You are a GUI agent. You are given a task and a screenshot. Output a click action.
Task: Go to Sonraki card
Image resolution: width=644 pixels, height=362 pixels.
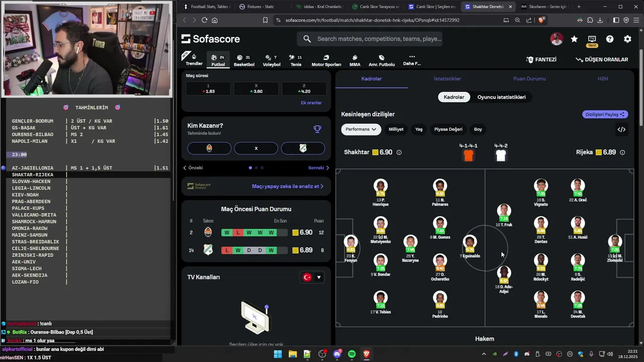point(318,168)
